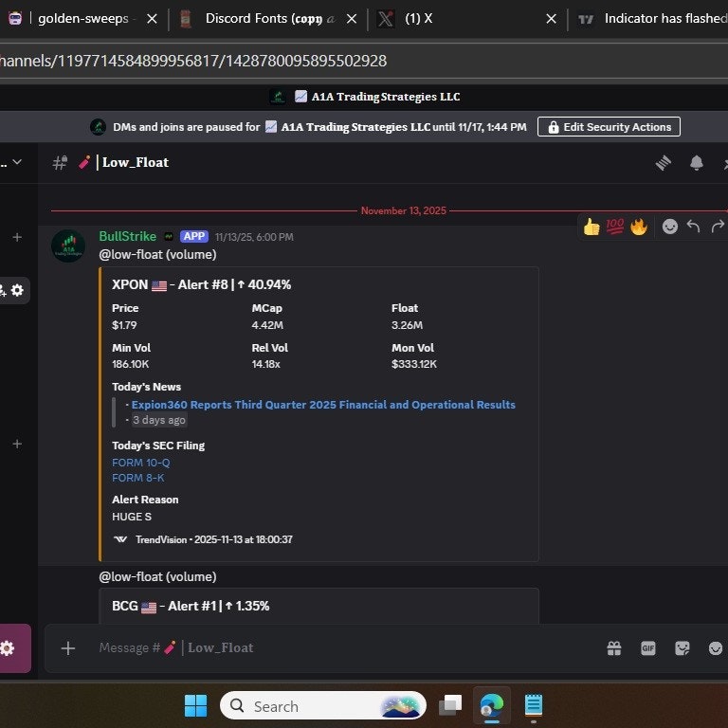
Task: Click the Float value 3.26M
Action: pos(407,325)
